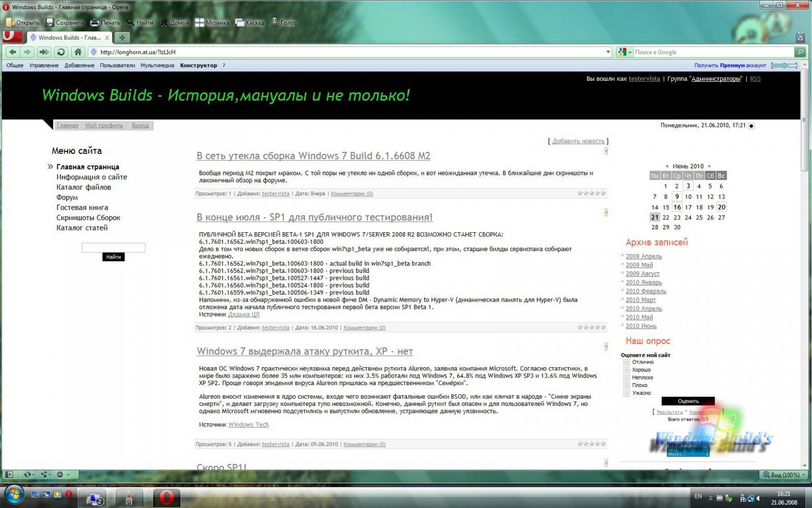The width and height of the screenshot is (812, 508).
Task: Go to previous month in the calendar
Action: pos(667,166)
